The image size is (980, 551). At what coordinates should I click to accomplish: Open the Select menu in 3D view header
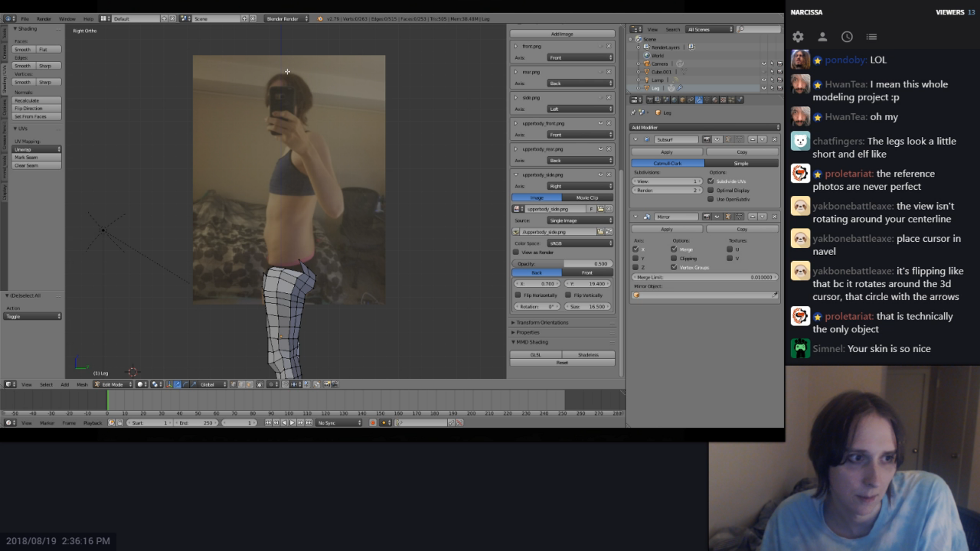[x=46, y=384]
